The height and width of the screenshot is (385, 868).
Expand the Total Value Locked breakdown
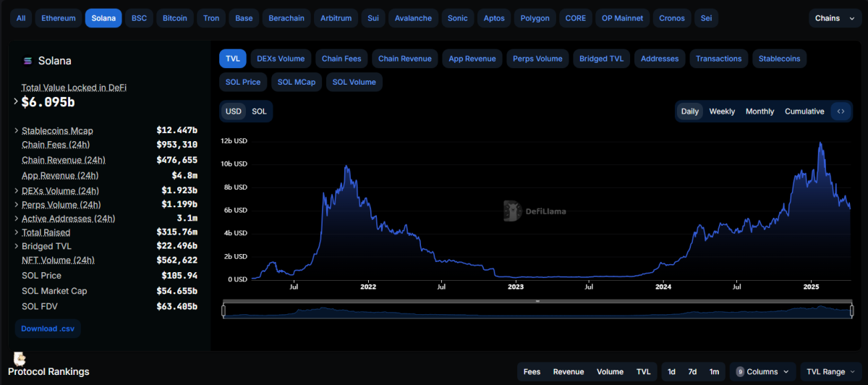17,102
